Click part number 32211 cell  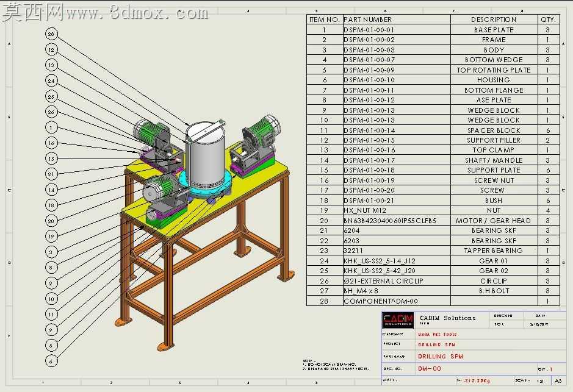(397, 251)
